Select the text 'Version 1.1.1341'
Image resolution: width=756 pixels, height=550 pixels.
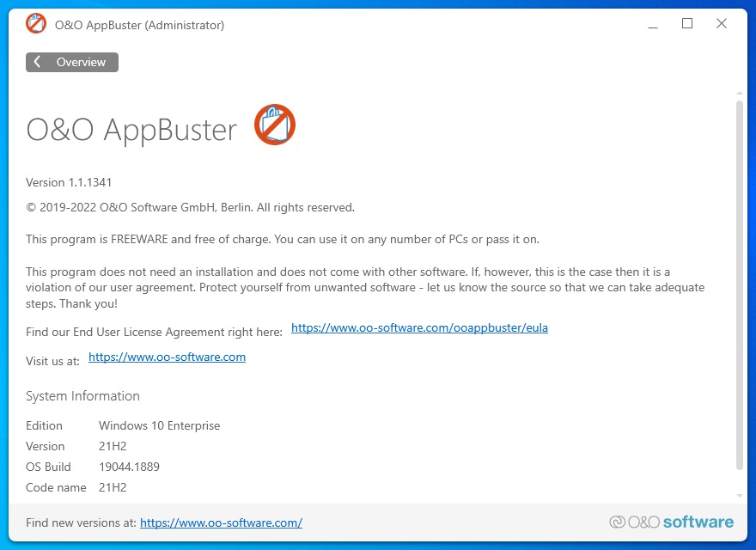pyautogui.click(x=69, y=182)
